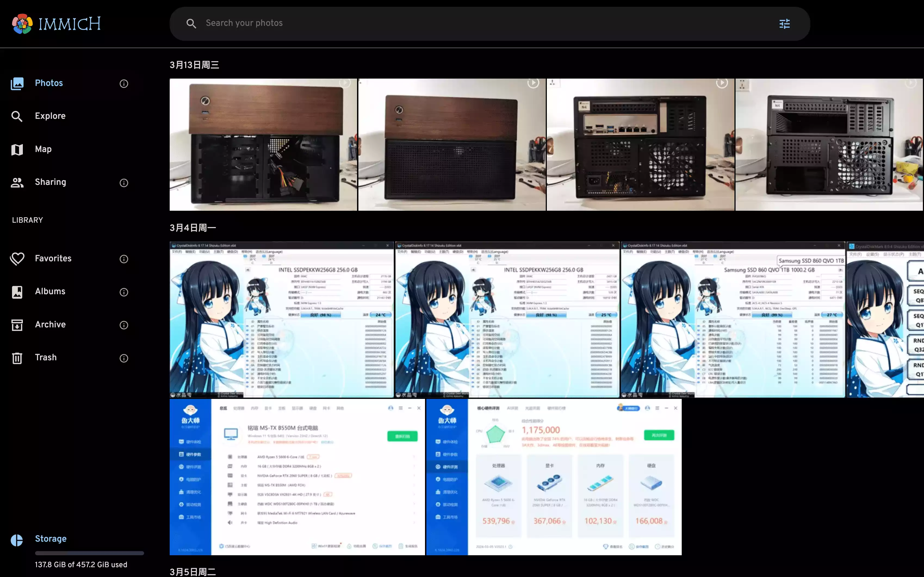Open Trash in the sidebar

point(45,358)
